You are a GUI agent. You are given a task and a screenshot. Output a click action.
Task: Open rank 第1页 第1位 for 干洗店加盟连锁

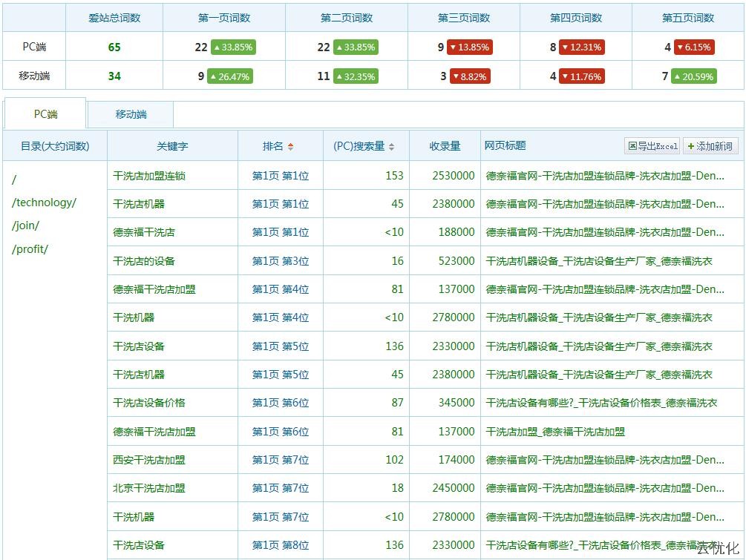(281, 176)
